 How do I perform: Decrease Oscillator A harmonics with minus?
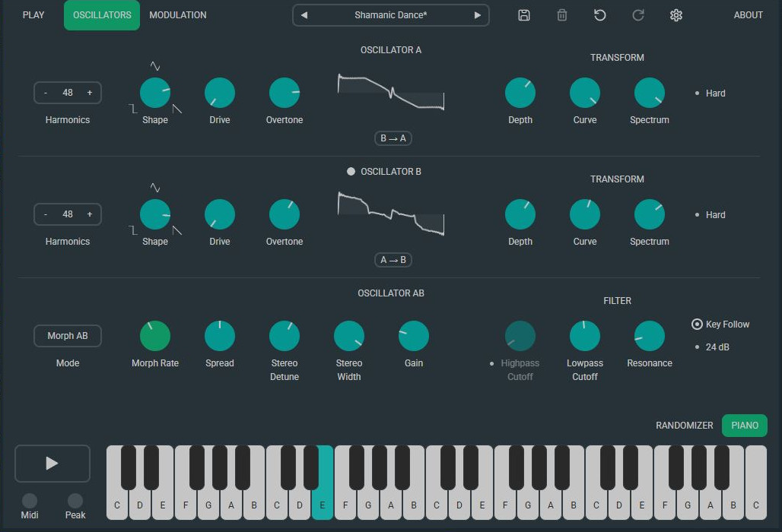(46, 93)
